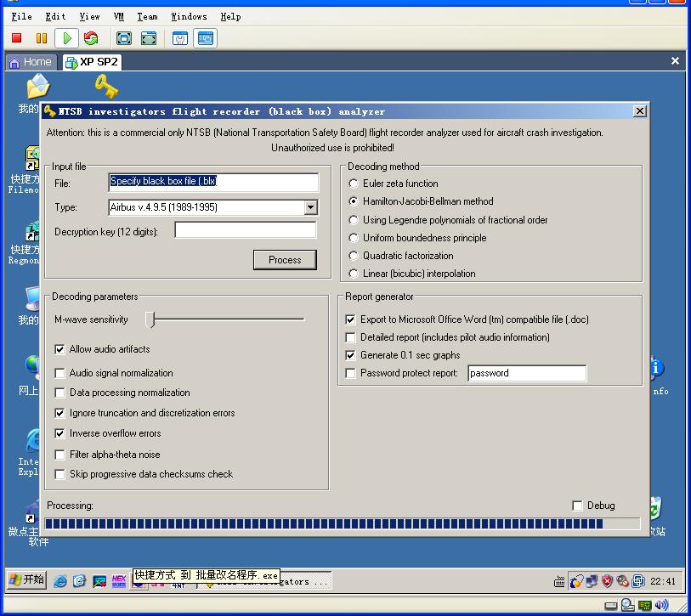Switch to the Home tab
The height and width of the screenshot is (616, 691).
31,62
